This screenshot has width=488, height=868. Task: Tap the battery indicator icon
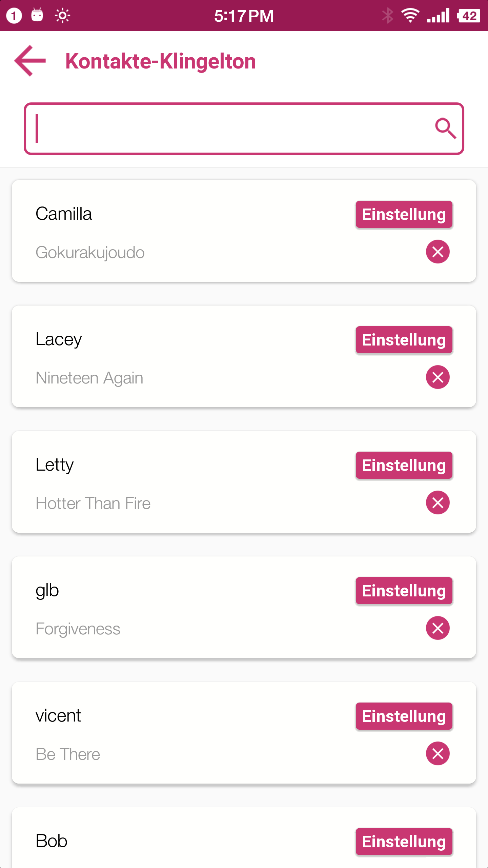pyautogui.click(x=469, y=16)
